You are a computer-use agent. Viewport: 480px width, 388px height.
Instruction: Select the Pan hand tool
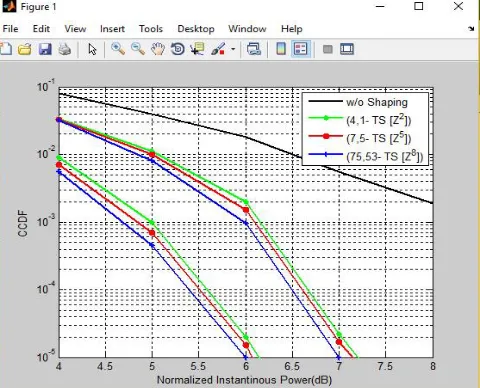158,49
